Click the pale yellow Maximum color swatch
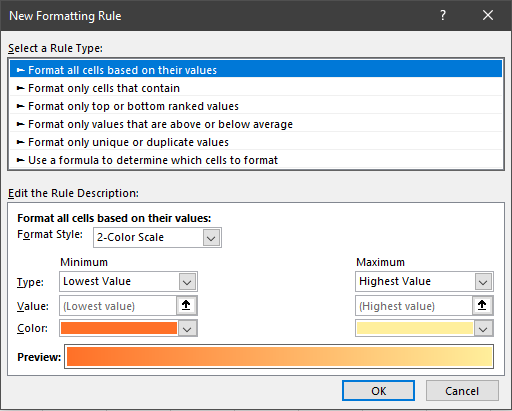This screenshot has height=411, width=512. pyautogui.click(x=415, y=328)
